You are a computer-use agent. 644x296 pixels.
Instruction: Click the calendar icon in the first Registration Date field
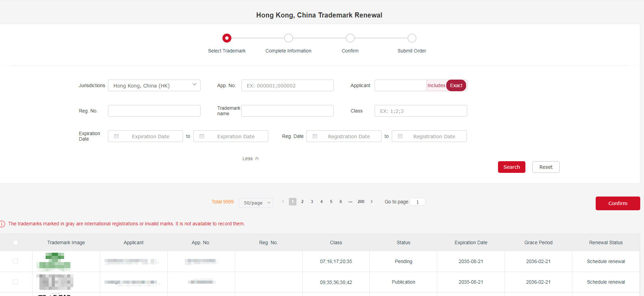[315, 136]
